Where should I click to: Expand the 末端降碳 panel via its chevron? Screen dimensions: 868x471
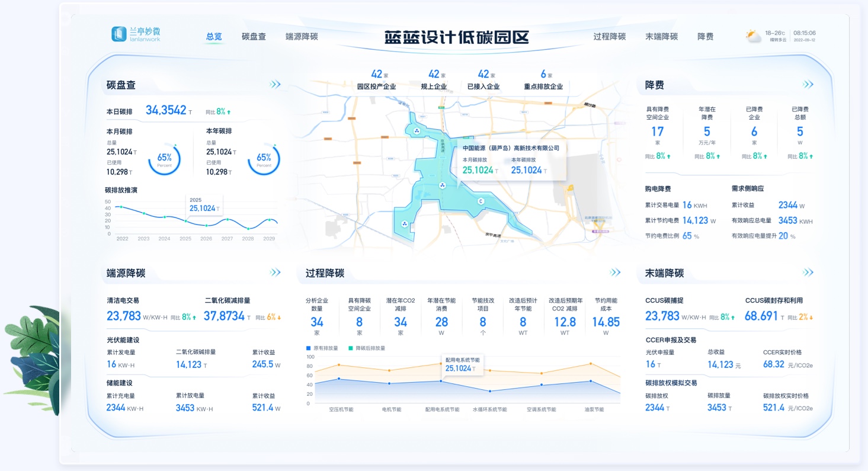(807, 273)
